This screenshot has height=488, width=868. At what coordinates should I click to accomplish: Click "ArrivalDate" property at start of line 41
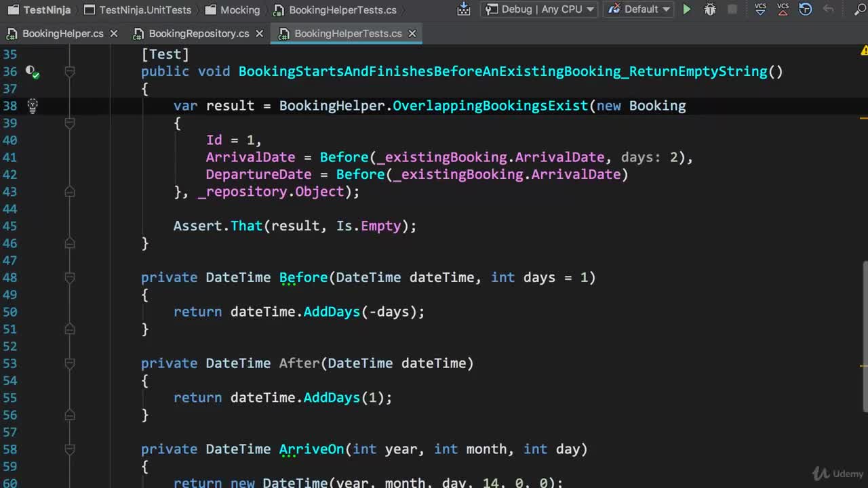pyautogui.click(x=250, y=157)
